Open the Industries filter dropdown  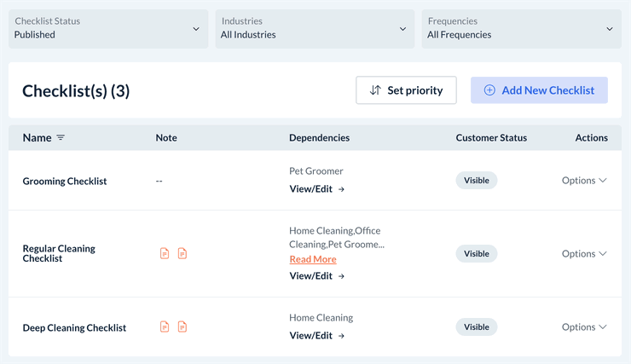coord(314,28)
